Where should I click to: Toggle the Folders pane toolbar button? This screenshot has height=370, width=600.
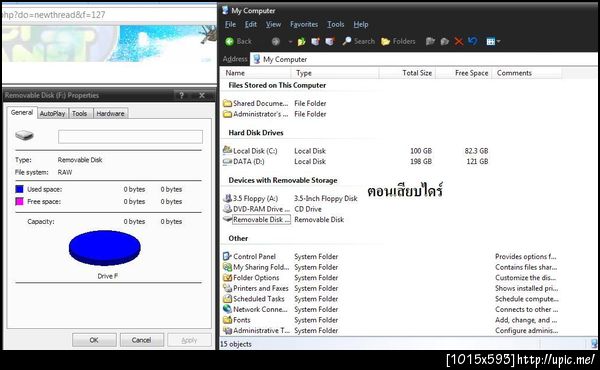click(398, 41)
